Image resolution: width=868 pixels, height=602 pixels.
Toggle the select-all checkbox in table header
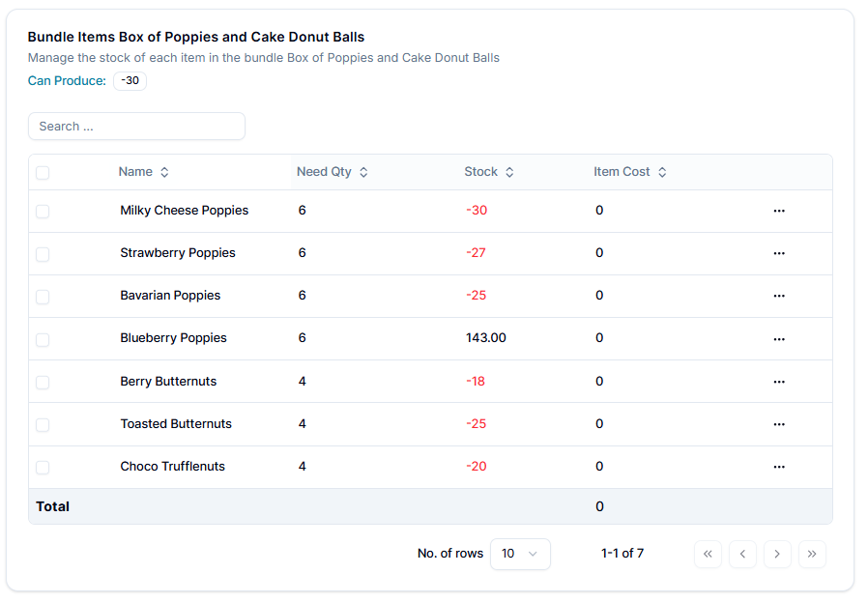[43, 173]
